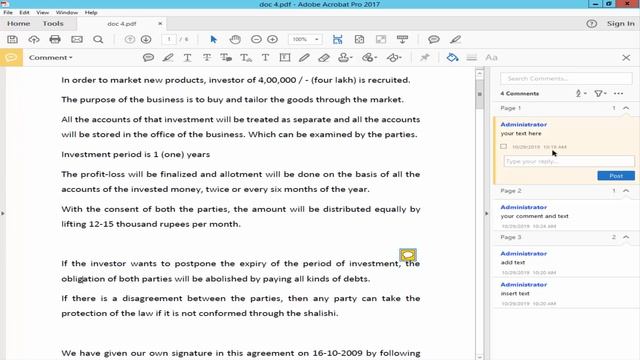640x360 pixels.
Task: Click the read mode icon in top toolbar
Action: pos(402,40)
